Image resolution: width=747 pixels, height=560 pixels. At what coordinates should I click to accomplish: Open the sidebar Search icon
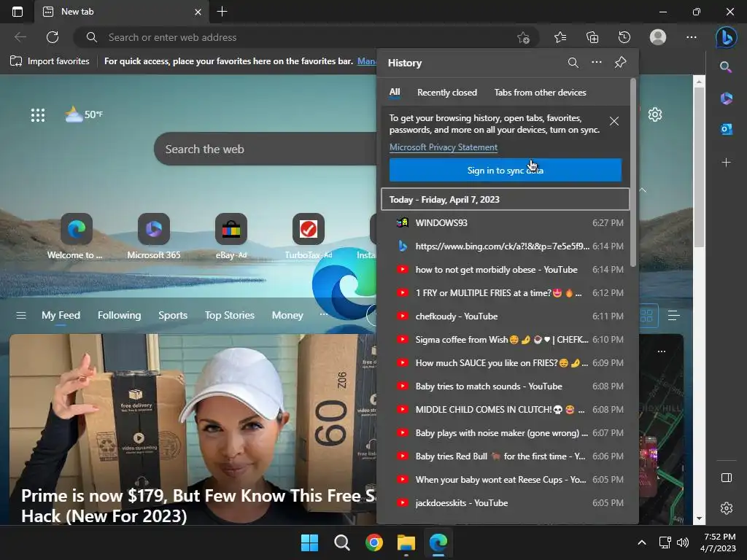(726, 67)
